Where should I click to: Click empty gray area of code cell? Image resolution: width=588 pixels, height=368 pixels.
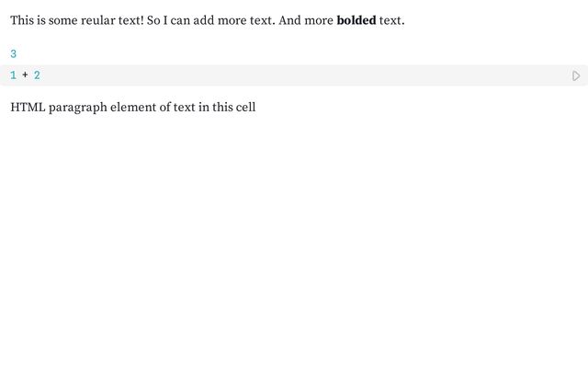(300, 75)
